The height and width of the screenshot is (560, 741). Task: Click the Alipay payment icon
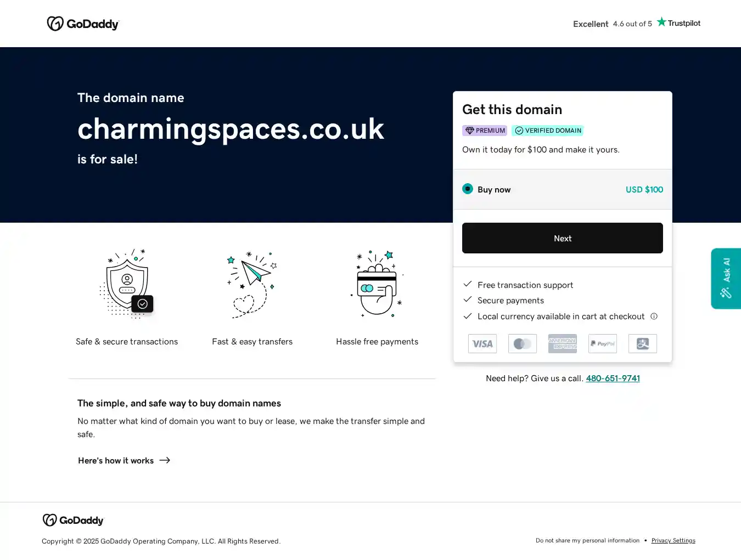point(643,343)
